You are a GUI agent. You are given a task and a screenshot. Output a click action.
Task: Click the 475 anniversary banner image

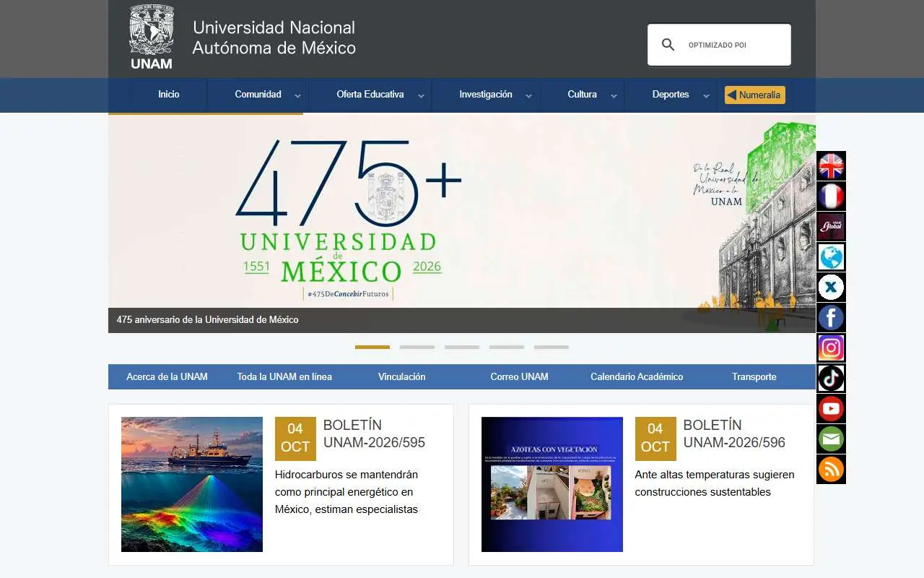tap(462, 223)
